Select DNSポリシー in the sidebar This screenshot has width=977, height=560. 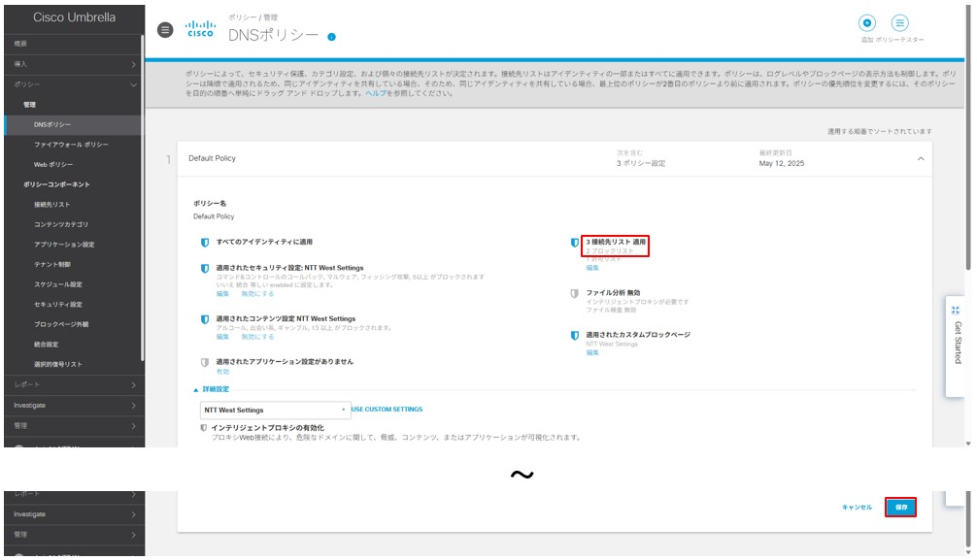click(52, 124)
